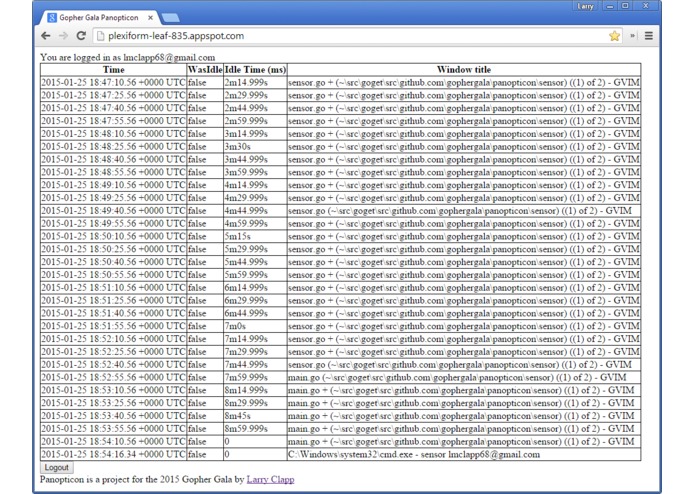Close the Gopher Gala Panopticon tab
The height and width of the screenshot is (494, 695).
point(150,18)
